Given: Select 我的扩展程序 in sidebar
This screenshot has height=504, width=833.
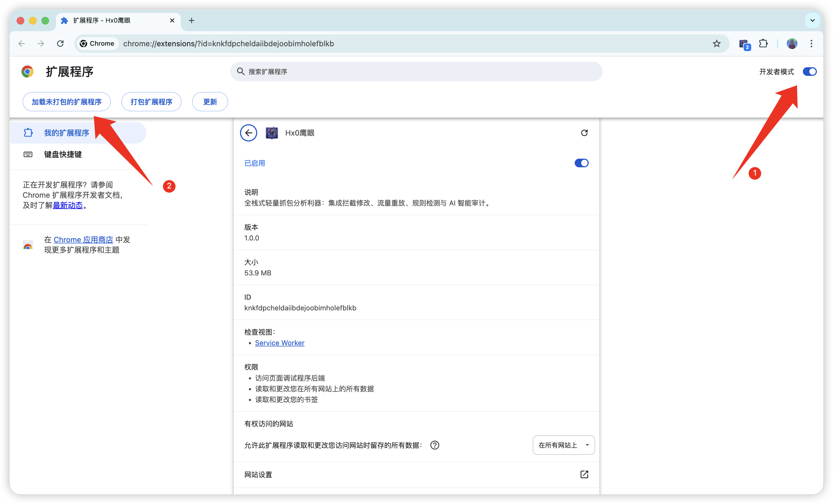Looking at the screenshot, I should 67,133.
